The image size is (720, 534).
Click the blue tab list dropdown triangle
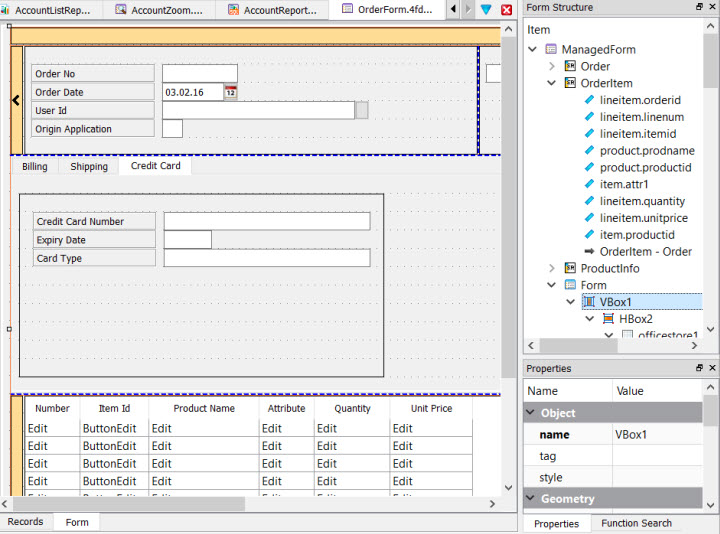point(486,10)
